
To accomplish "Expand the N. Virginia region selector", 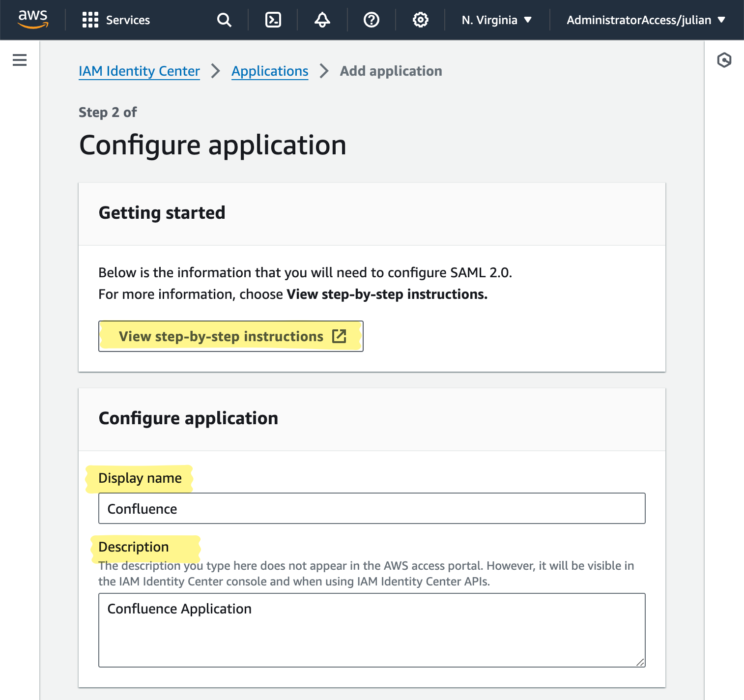I will (x=495, y=20).
